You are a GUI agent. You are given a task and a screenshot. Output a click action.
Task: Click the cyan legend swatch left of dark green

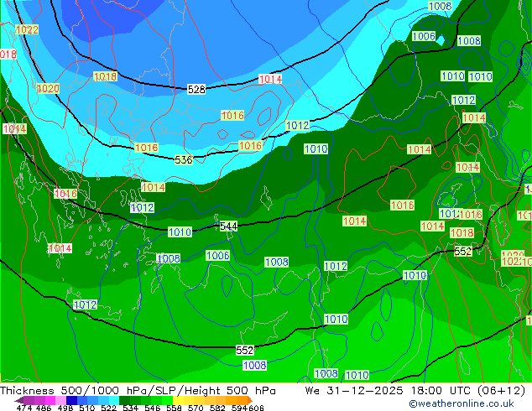tap(114, 400)
